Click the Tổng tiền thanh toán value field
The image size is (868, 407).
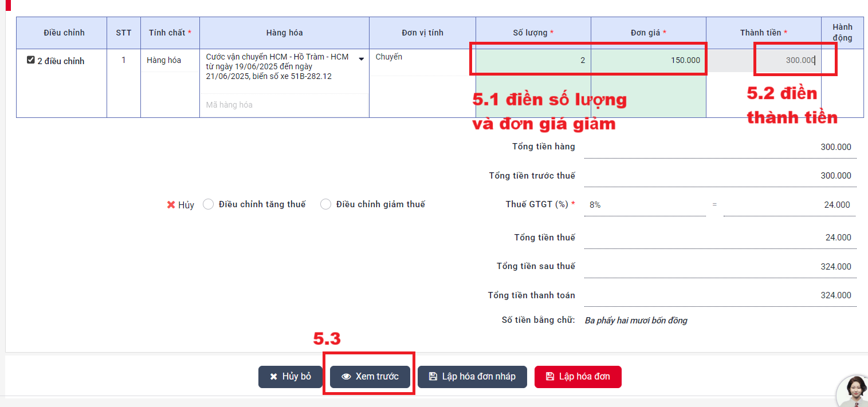point(720,295)
